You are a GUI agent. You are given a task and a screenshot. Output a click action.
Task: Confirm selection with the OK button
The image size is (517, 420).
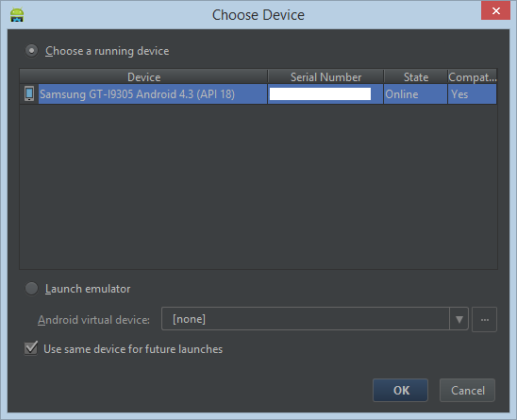coord(400,391)
